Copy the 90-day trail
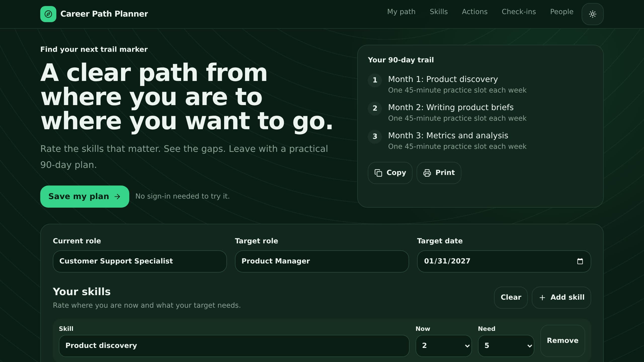This screenshot has width=644, height=362. coord(390,173)
